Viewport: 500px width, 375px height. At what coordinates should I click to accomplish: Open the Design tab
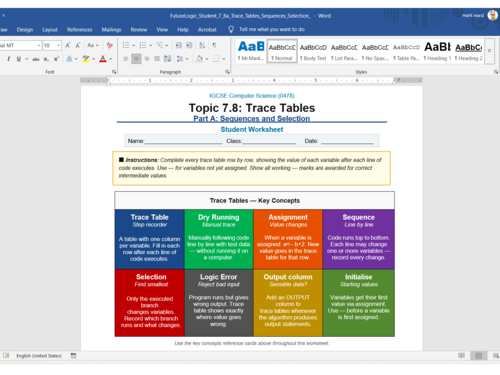(x=25, y=30)
